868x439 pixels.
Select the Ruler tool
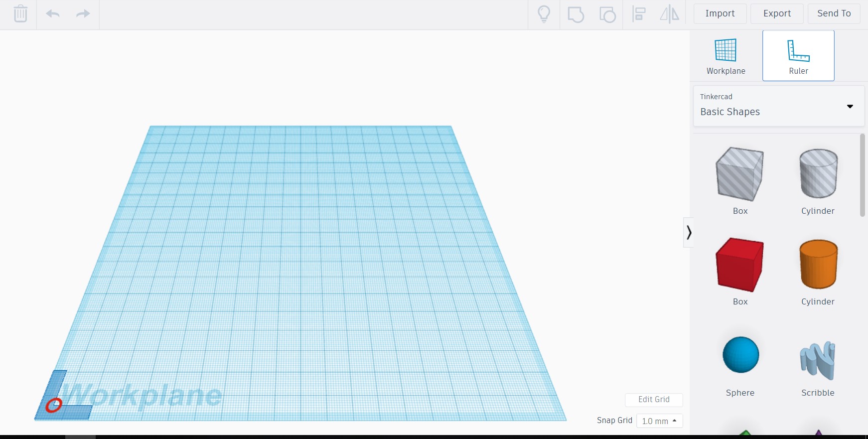[x=798, y=56]
